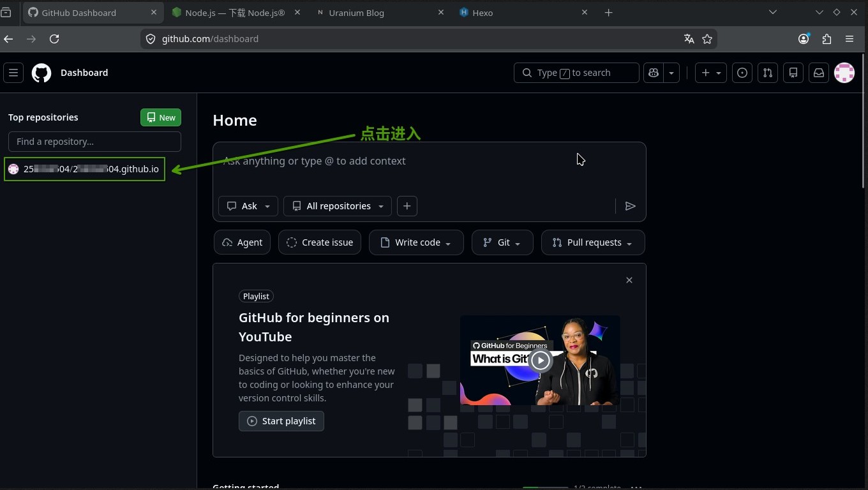
Task: Open the browser extensions icon
Action: [x=827, y=39]
